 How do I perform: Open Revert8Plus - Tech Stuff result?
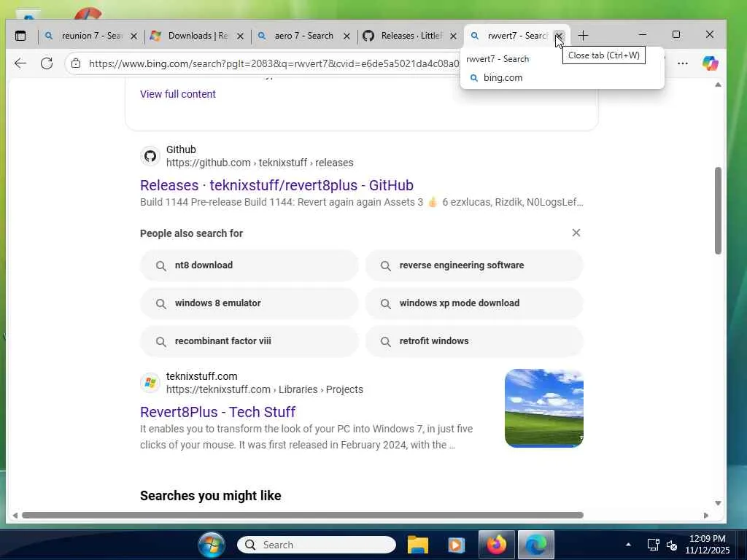[217, 412]
